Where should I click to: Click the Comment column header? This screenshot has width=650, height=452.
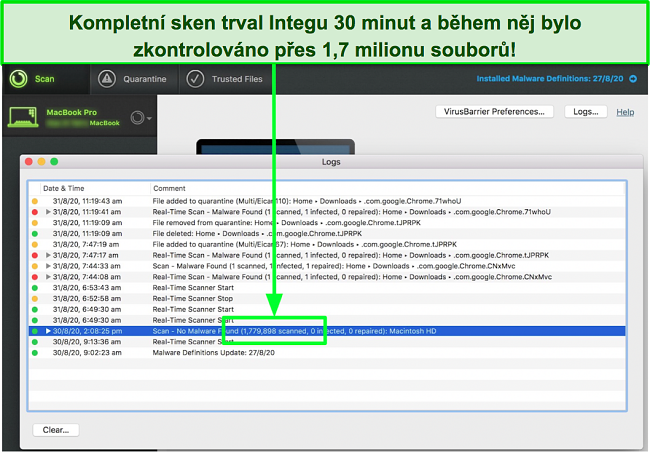(388, 188)
